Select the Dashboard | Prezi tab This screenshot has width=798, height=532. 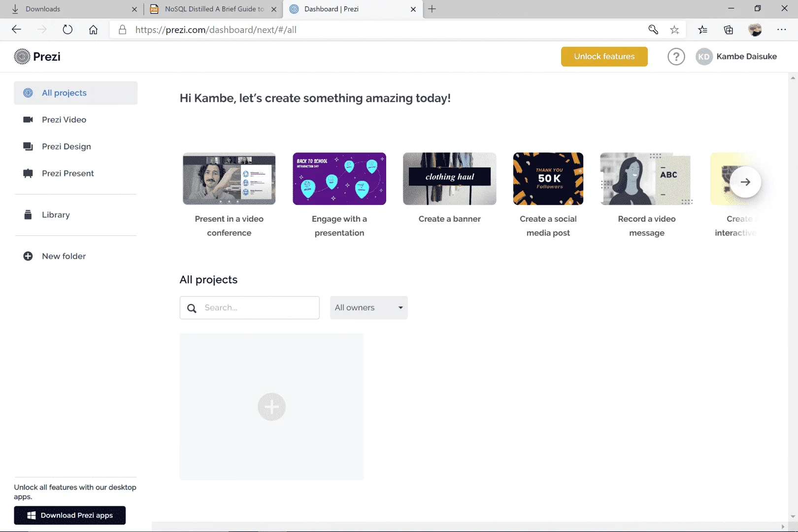(352, 9)
